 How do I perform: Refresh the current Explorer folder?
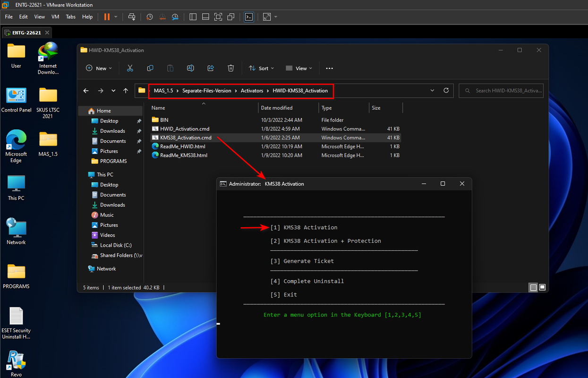446,91
